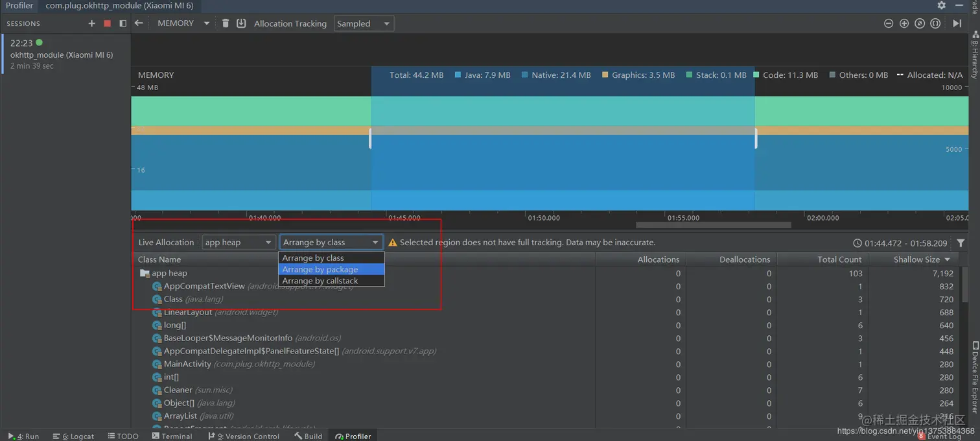Start a new profiling session with plus icon
Screen dimensions: 980x441
(x=91, y=23)
